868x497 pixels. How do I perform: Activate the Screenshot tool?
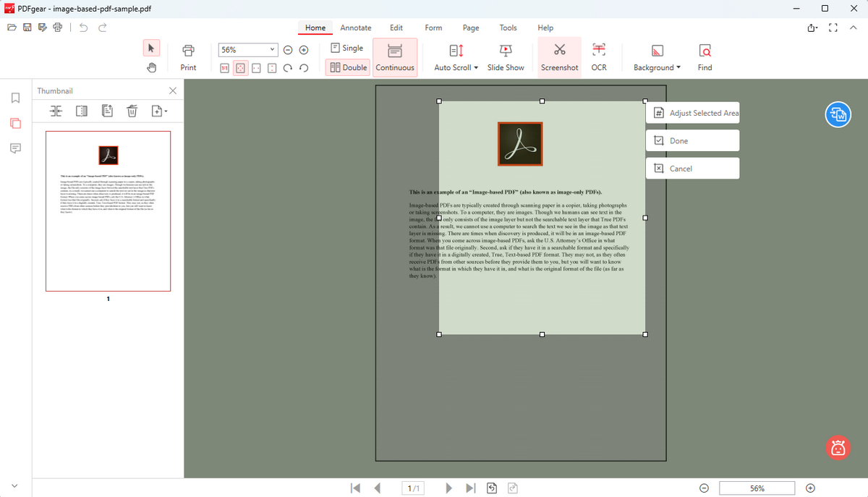pos(559,56)
